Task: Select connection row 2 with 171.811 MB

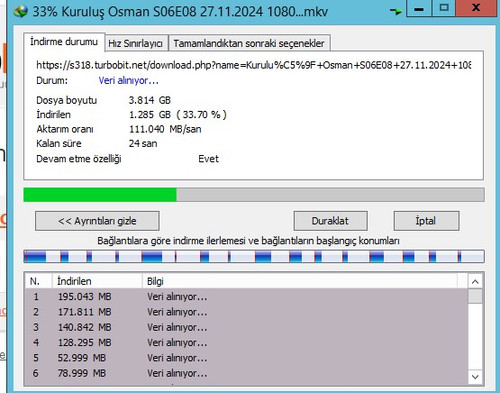Action: (246, 312)
